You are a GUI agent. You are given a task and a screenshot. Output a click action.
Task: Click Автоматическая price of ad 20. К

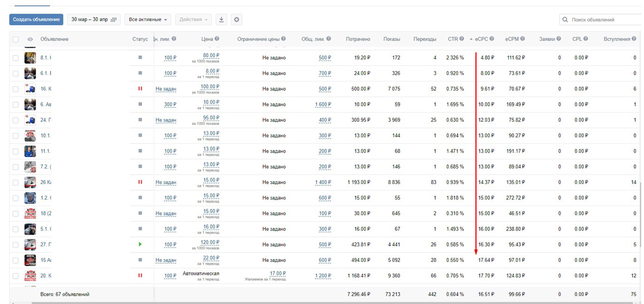pyautogui.click(x=201, y=274)
